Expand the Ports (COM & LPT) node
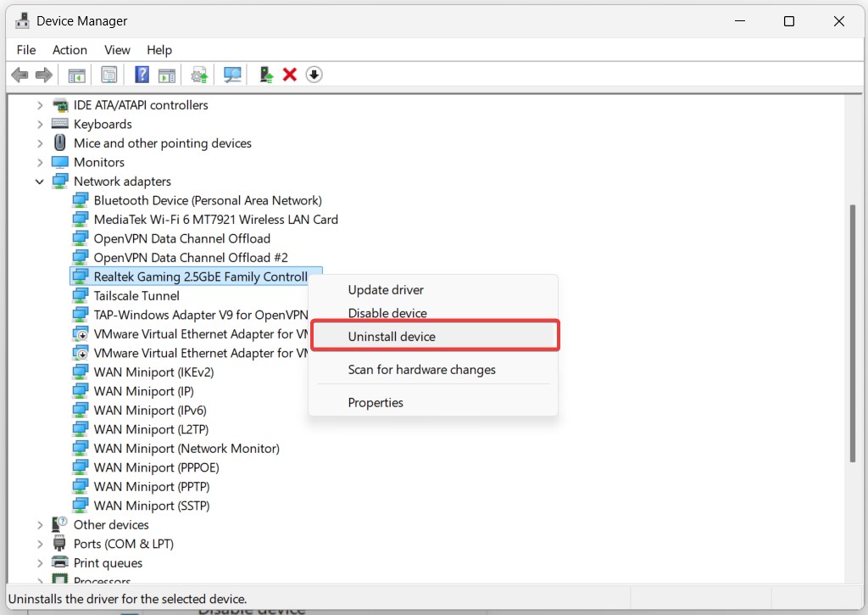 (40, 544)
